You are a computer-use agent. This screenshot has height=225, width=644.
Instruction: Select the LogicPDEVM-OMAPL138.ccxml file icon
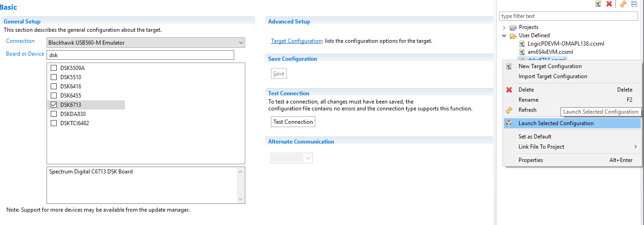(522, 44)
